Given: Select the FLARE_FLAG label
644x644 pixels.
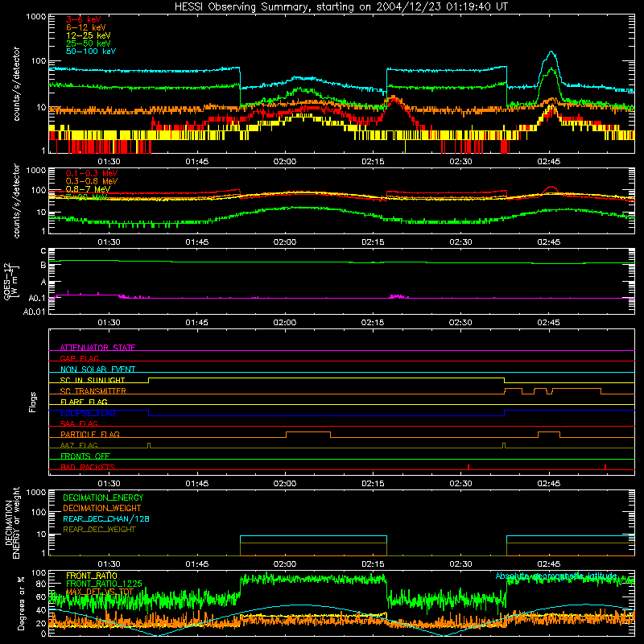Looking at the screenshot, I should (x=84, y=402).
